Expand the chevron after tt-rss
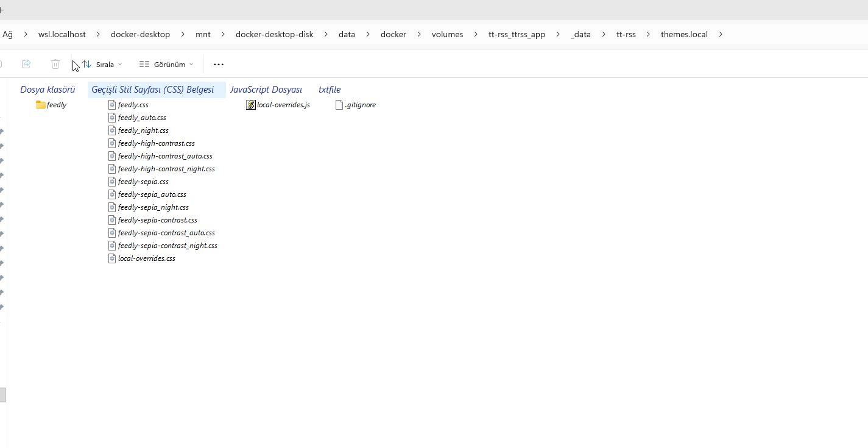Image resolution: width=868 pixels, height=448 pixels. (649, 34)
